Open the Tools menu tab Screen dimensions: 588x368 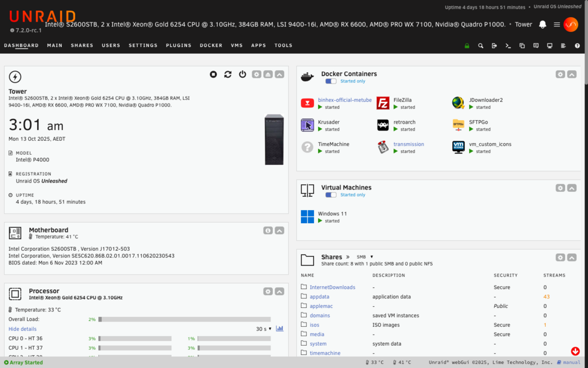pyautogui.click(x=283, y=45)
